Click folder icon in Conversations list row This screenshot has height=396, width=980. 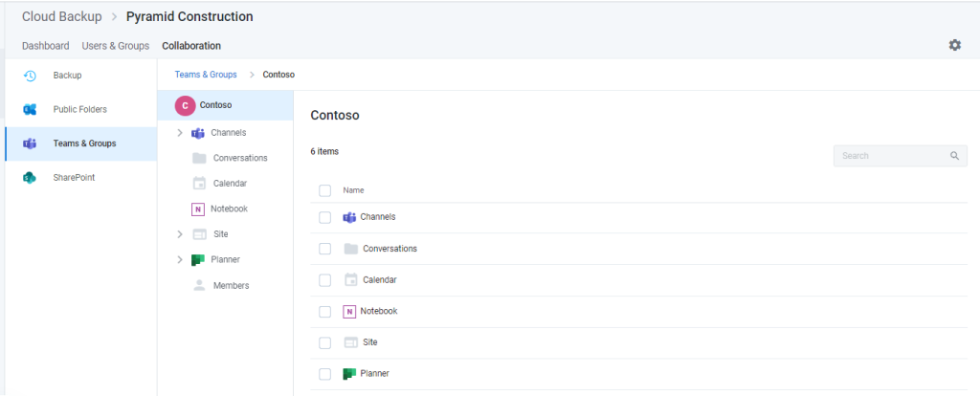click(350, 249)
